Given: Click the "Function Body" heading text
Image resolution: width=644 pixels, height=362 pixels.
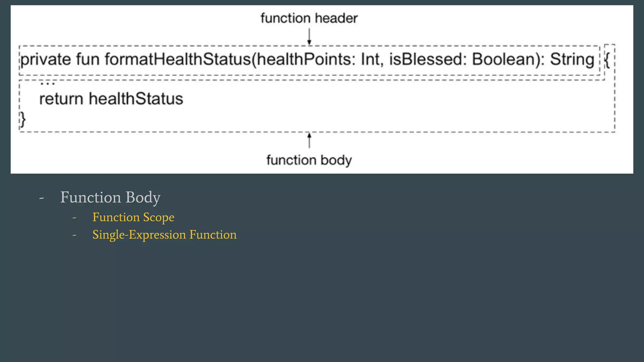Looking at the screenshot, I should [110, 198].
